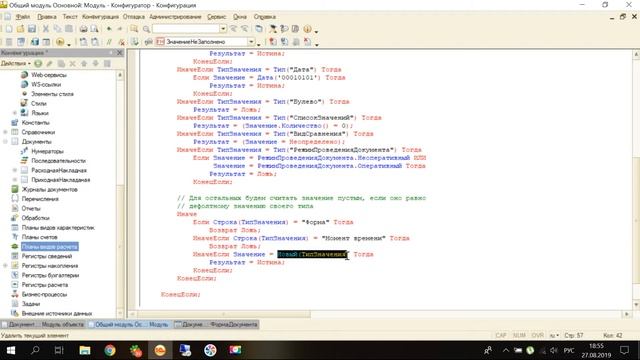Open the ru input language dropdown in status bar
This screenshot has width=640, height=360.
[554, 336]
